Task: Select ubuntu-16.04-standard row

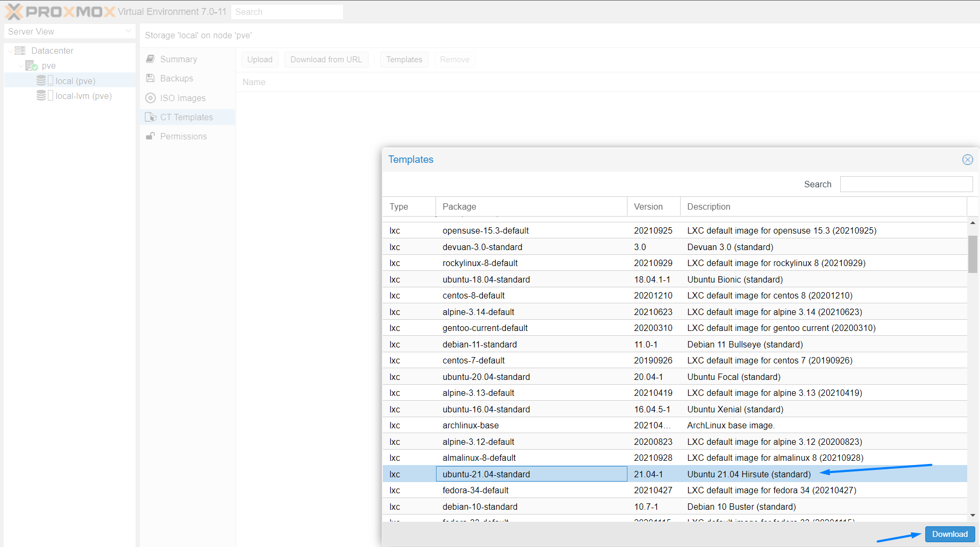Action: 675,409
